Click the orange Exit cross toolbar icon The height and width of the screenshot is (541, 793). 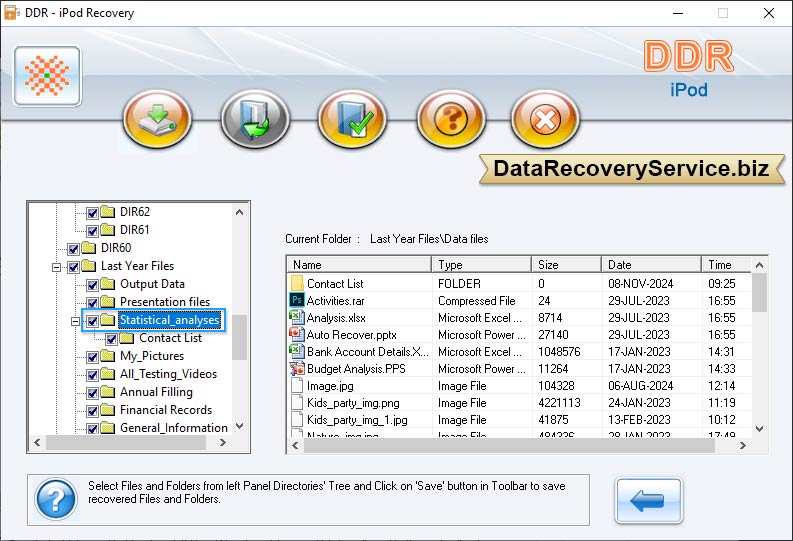pos(545,119)
